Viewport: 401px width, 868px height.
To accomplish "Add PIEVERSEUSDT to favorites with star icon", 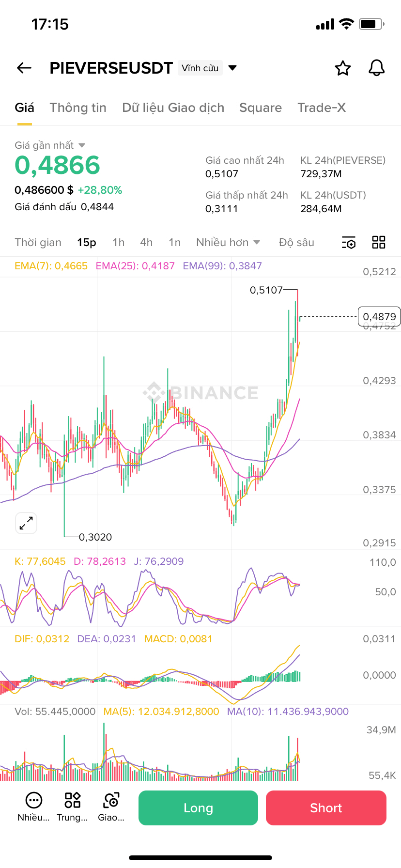I will (343, 68).
